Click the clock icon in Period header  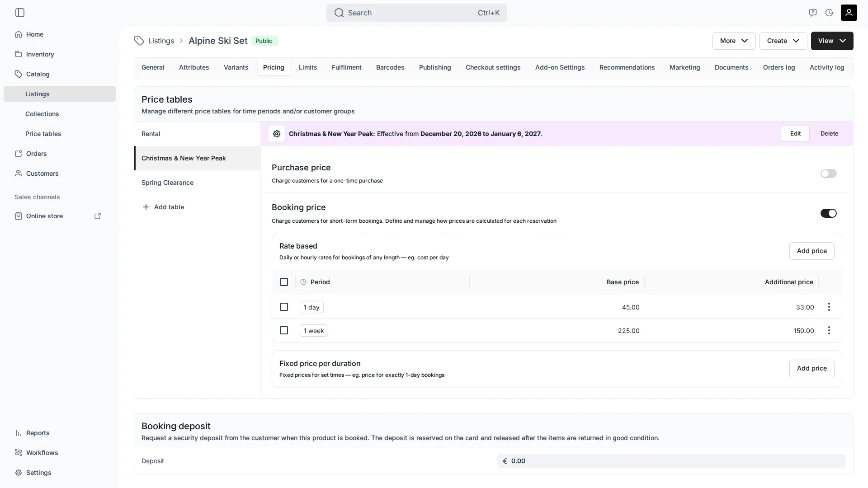point(303,282)
